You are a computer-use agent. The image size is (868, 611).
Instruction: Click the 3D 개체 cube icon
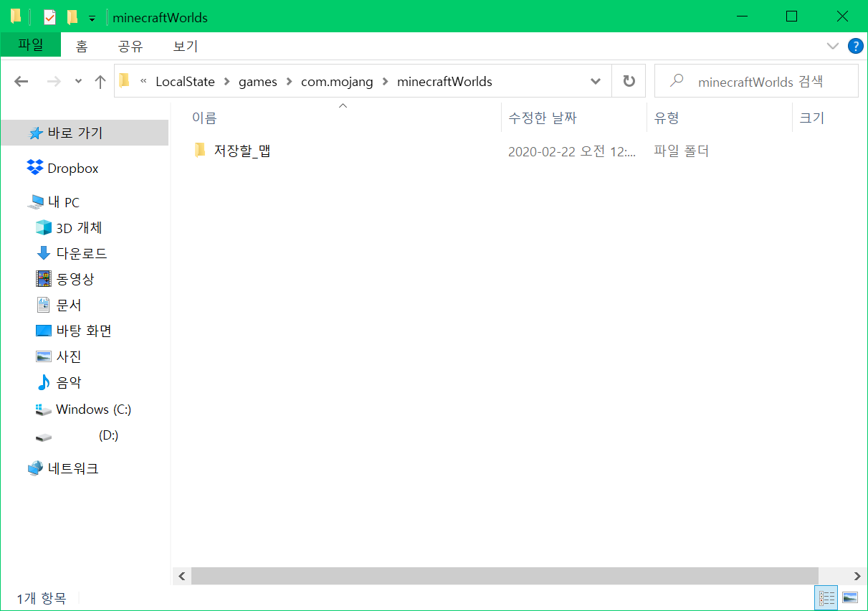tap(44, 227)
